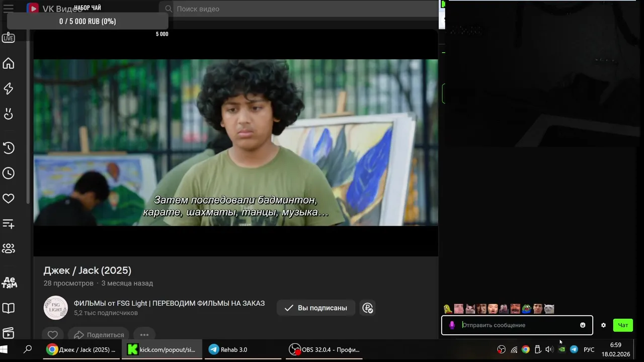Open the VK Video hamburger menu
Viewport: 644px width, 362px height.
pos(8,9)
